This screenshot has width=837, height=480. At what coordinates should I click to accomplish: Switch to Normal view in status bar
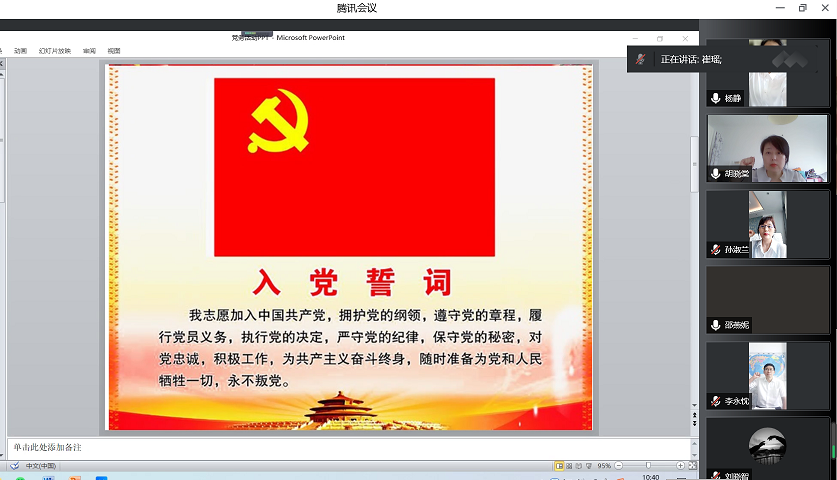[x=559, y=466]
